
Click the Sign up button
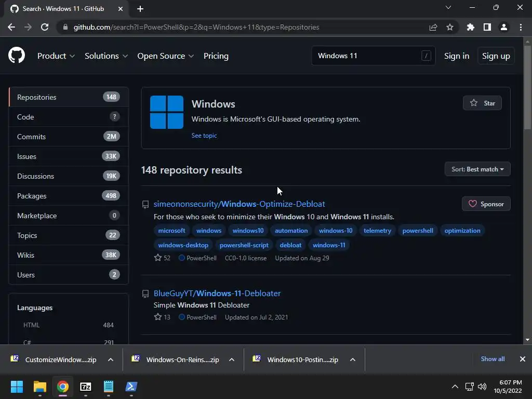(x=496, y=56)
